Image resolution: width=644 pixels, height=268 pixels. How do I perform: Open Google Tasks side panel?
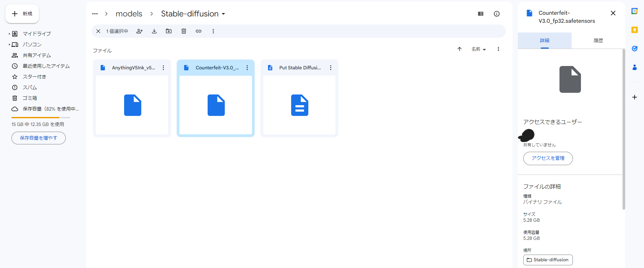(x=635, y=49)
